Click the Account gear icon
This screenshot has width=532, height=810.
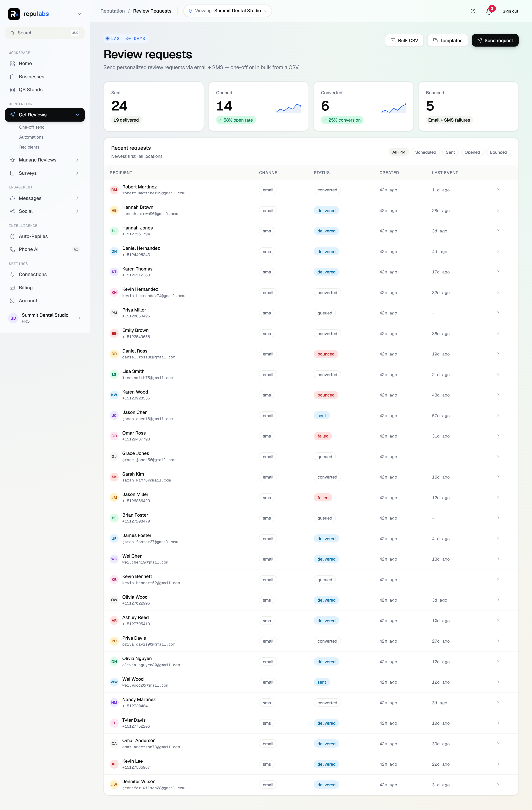[x=12, y=301]
